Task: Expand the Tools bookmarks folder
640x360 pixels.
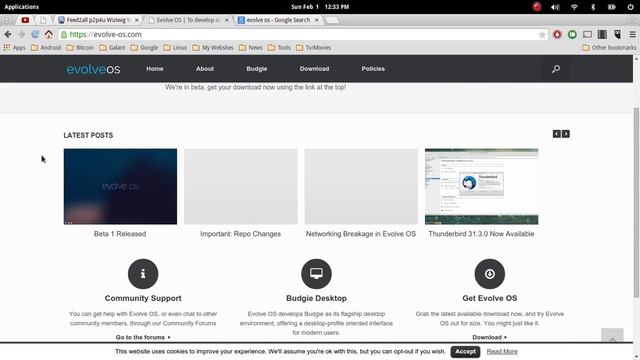Action: (x=280, y=48)
